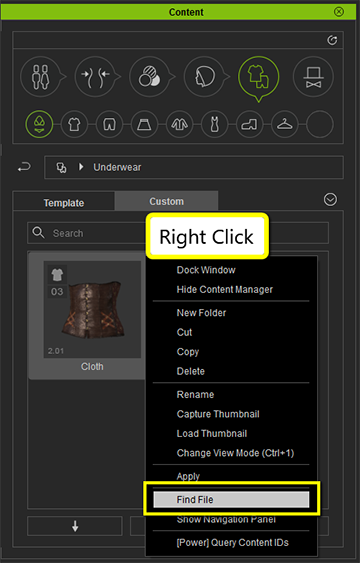Image resolution: width=360 pixels, height=563 pixels.
Task: Choose Delete from context menu
Action: 191,371
